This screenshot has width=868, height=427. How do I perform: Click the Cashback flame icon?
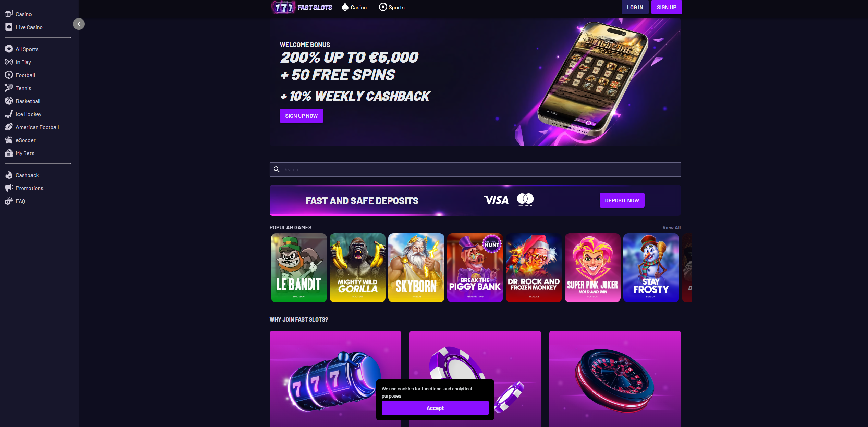click(9, 175)
